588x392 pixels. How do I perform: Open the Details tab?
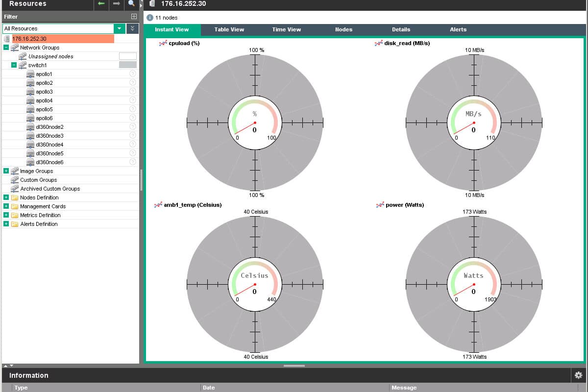tap(401, 29)
